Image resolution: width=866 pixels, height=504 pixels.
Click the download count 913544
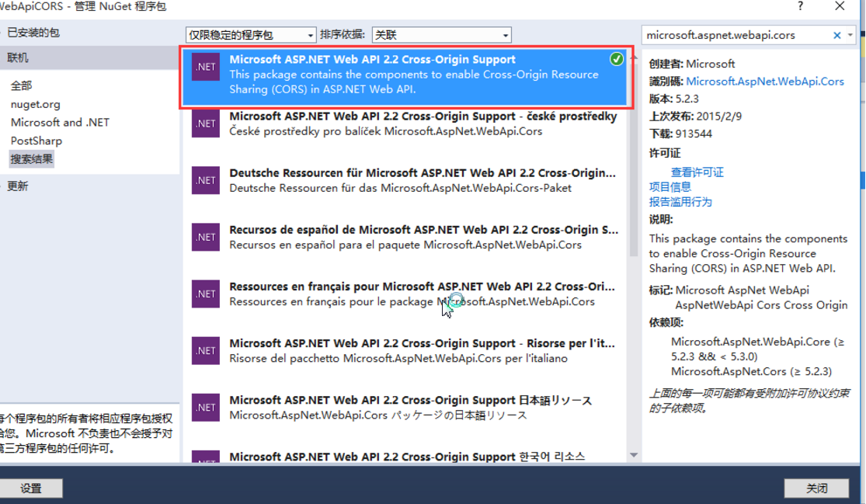click(694, 134)
